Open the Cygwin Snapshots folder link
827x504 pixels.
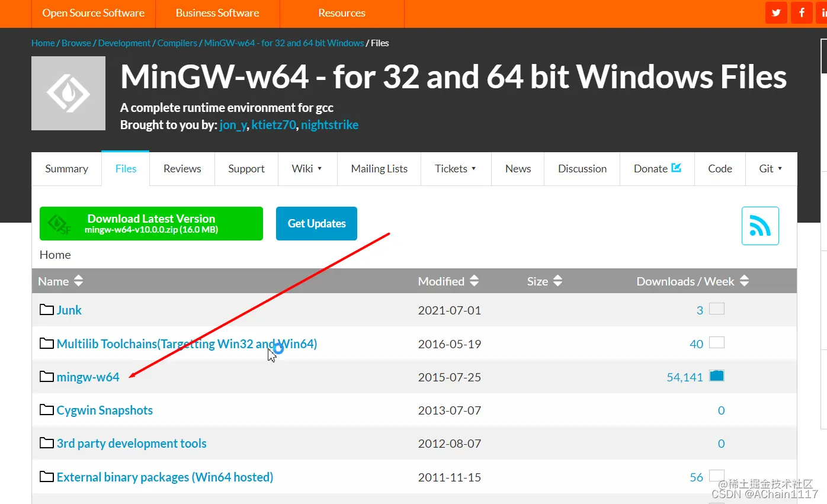pos(104,410)
